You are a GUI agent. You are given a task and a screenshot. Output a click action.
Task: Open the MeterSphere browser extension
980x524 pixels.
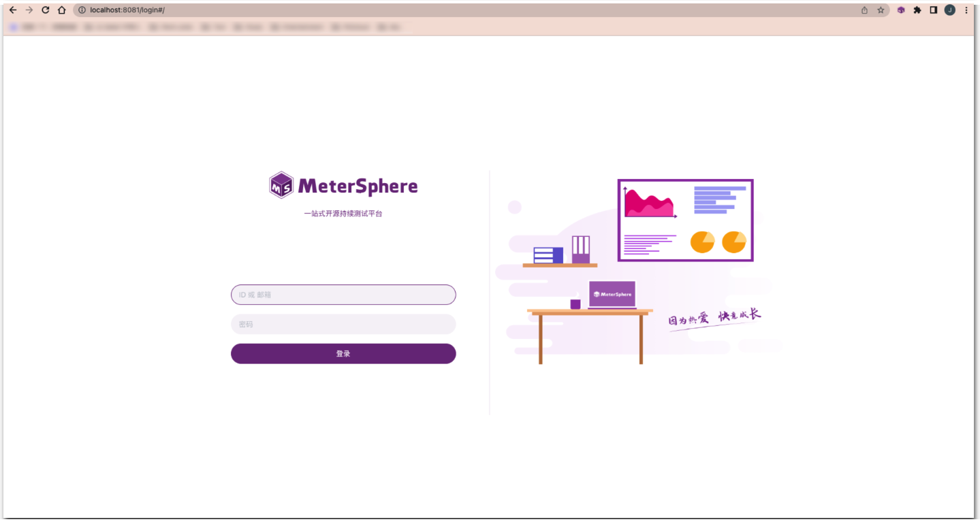901,10
